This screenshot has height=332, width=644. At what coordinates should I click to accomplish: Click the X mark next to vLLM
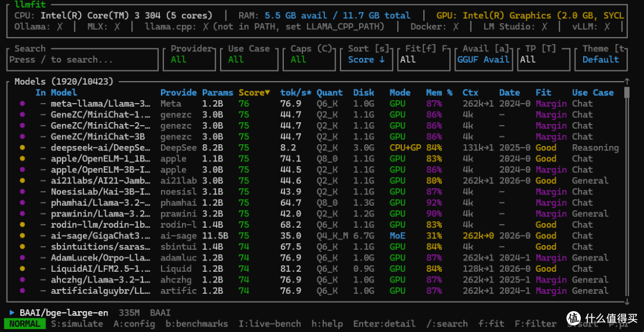click(606, 27)
